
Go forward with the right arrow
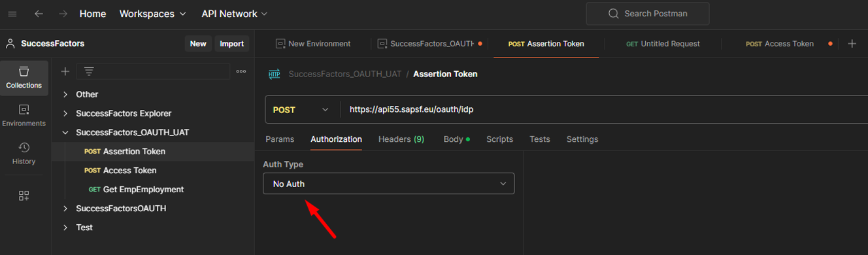[63, 14]
